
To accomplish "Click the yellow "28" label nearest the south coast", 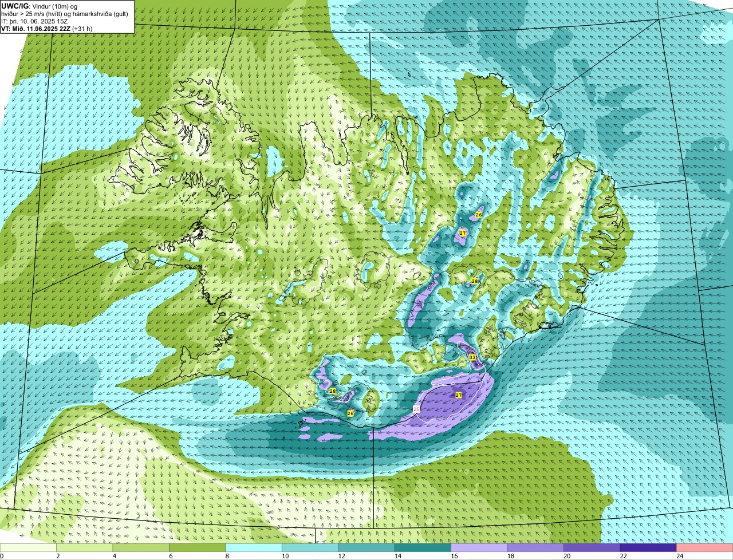I will 333,391.
